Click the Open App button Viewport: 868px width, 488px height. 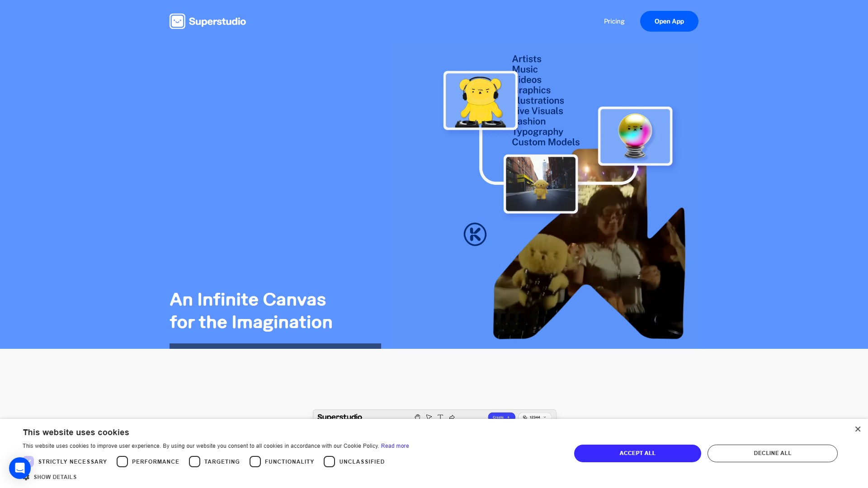point(669,21)
